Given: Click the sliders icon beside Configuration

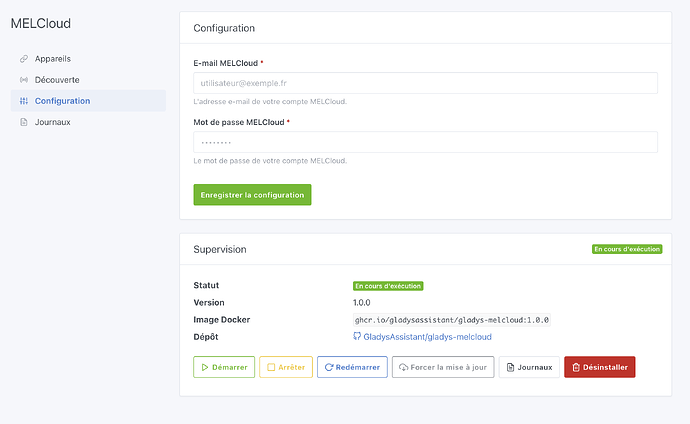Looking at the screenshot, I should [x=24, y=101].
